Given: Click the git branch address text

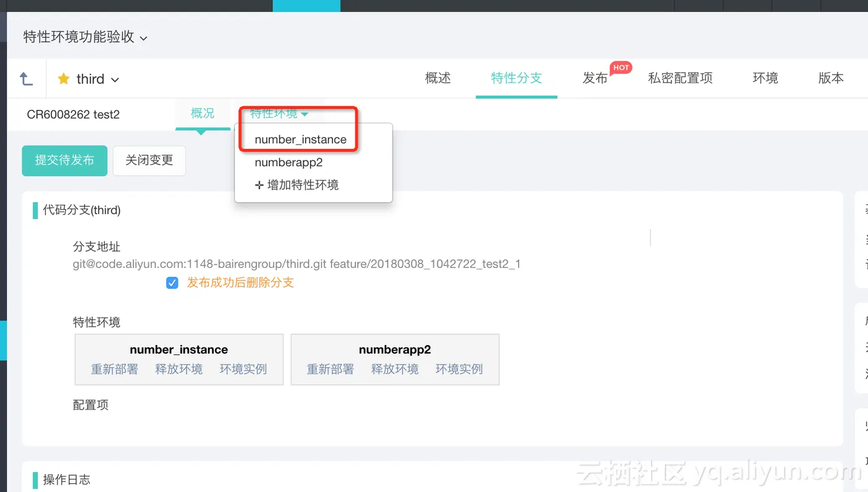Looking at the screenshot, I should [297, 264].
